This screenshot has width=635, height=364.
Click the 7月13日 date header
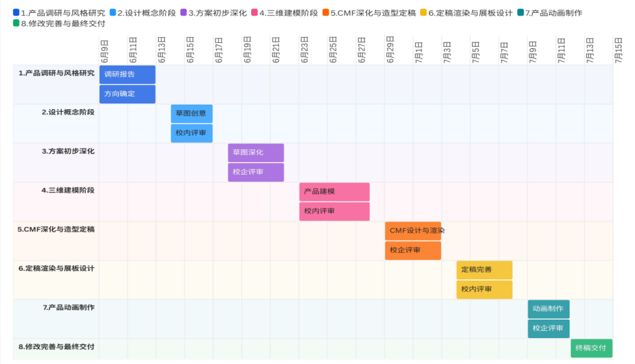point(590,51)
